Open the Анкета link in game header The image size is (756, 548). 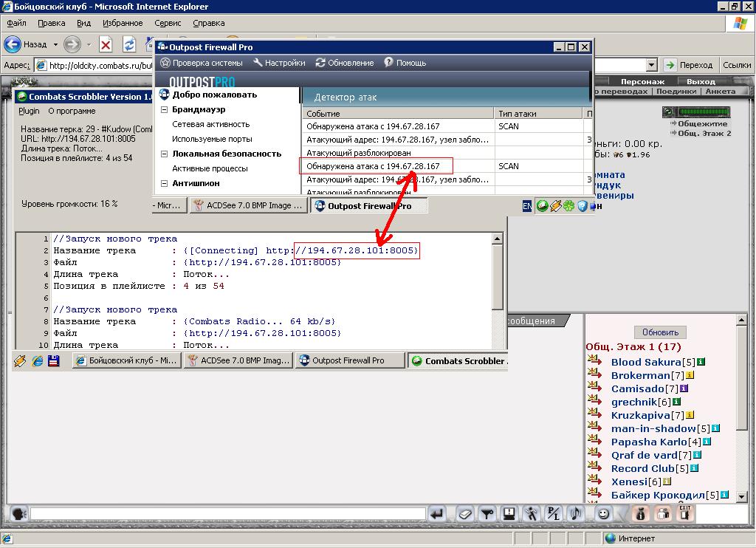(x=721, y=91)
